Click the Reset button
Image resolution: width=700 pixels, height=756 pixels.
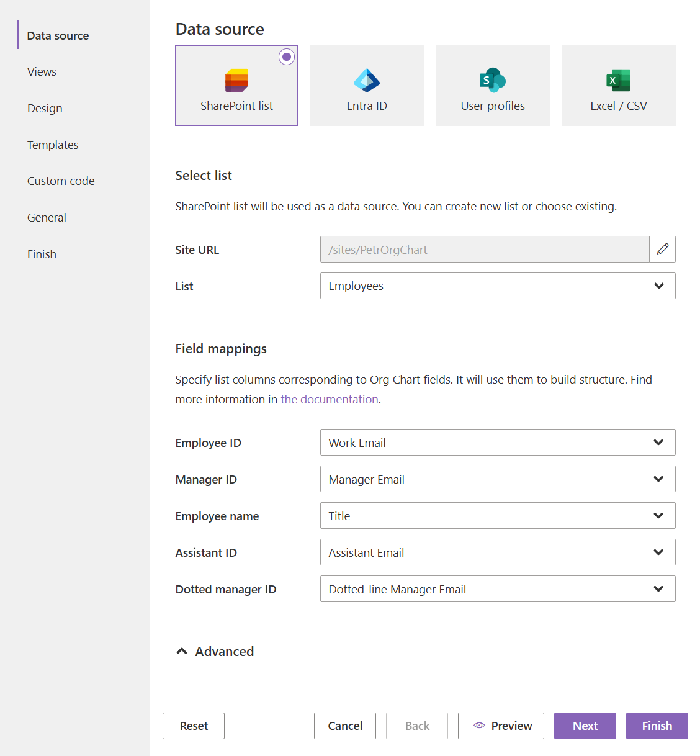(x=194, y=726)
